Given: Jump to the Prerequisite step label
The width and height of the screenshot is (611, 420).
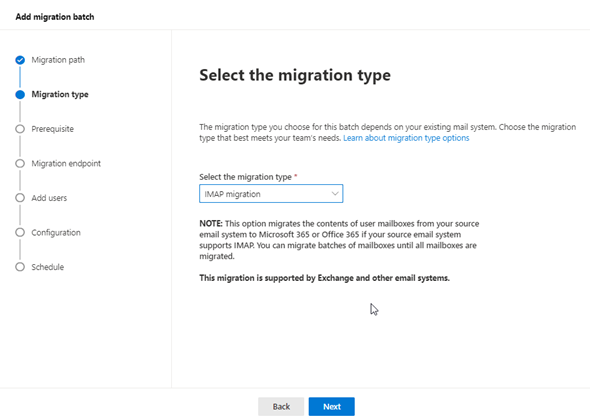Looking at the screenshot, I should pos(53,129).
